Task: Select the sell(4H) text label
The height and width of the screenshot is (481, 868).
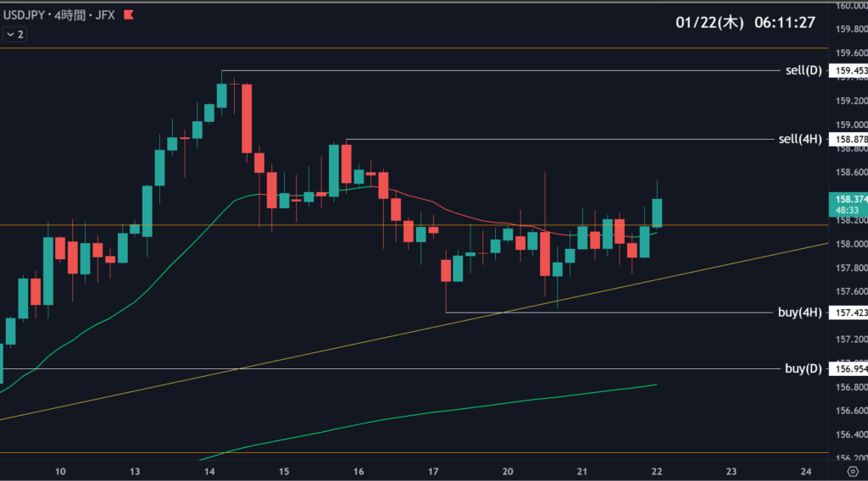Action: click(800, 139)
